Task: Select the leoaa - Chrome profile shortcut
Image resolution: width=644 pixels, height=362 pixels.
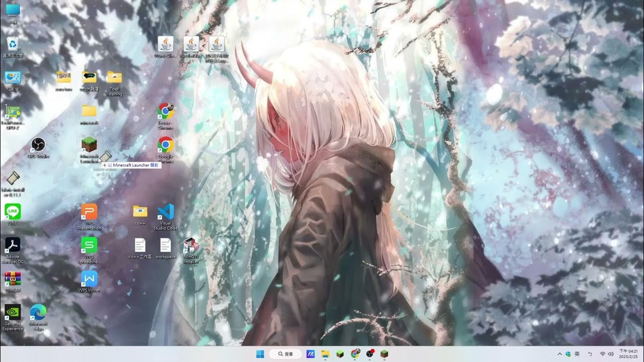Action: click(166, 117)
